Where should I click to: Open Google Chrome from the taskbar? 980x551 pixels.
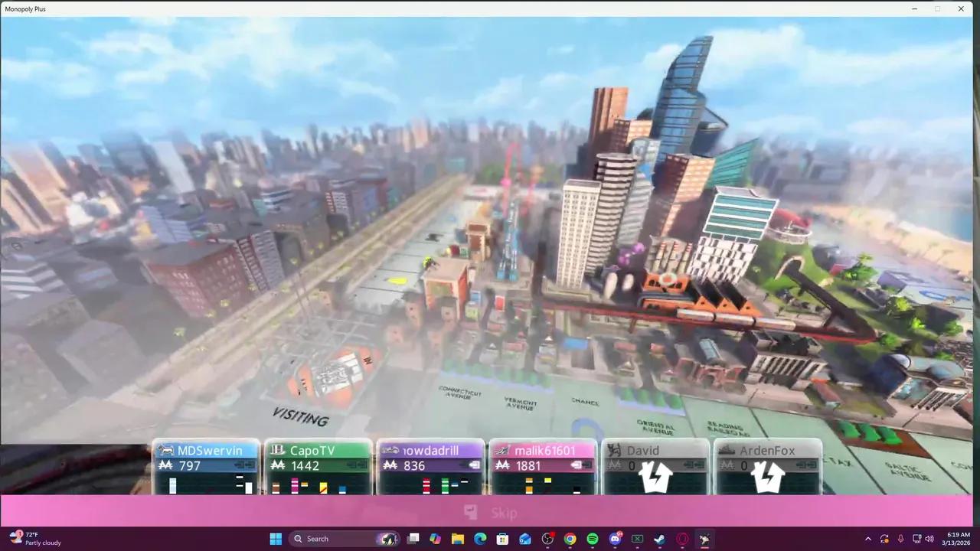(570, 539)
